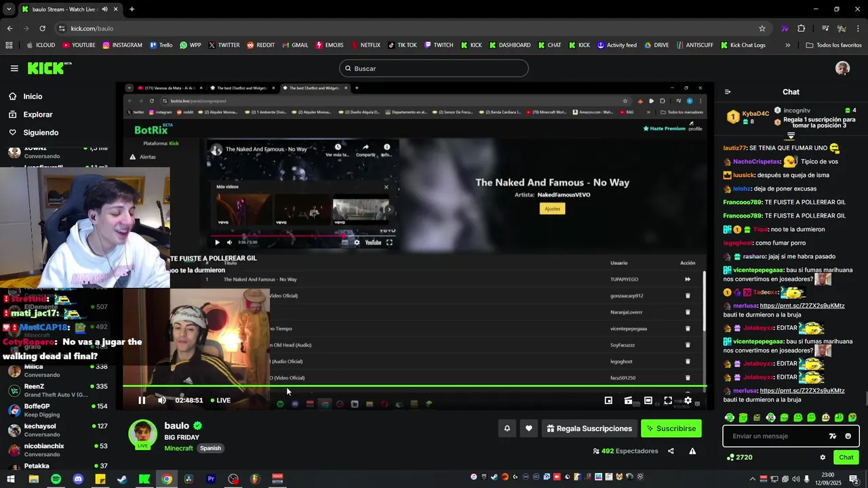Toggle notification bell for baulo
The height and width of the screenshot is (488, 868).
click(507, 428)
